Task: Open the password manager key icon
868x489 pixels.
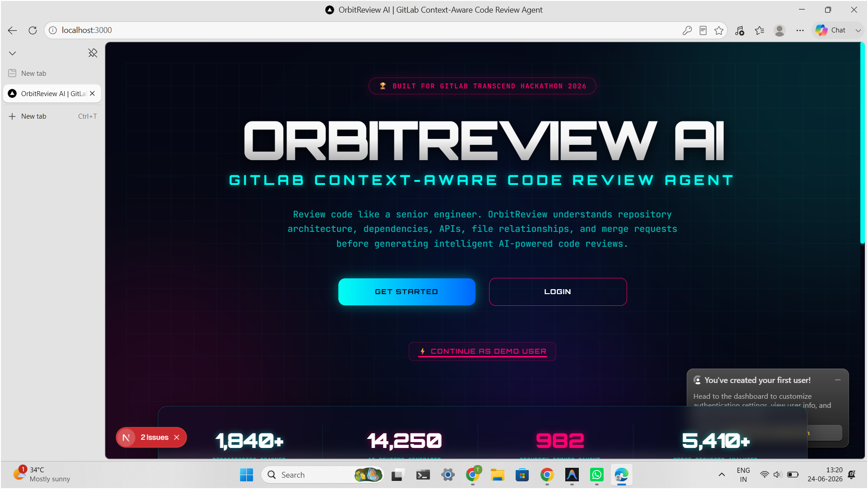Action: tap(687, 30)
